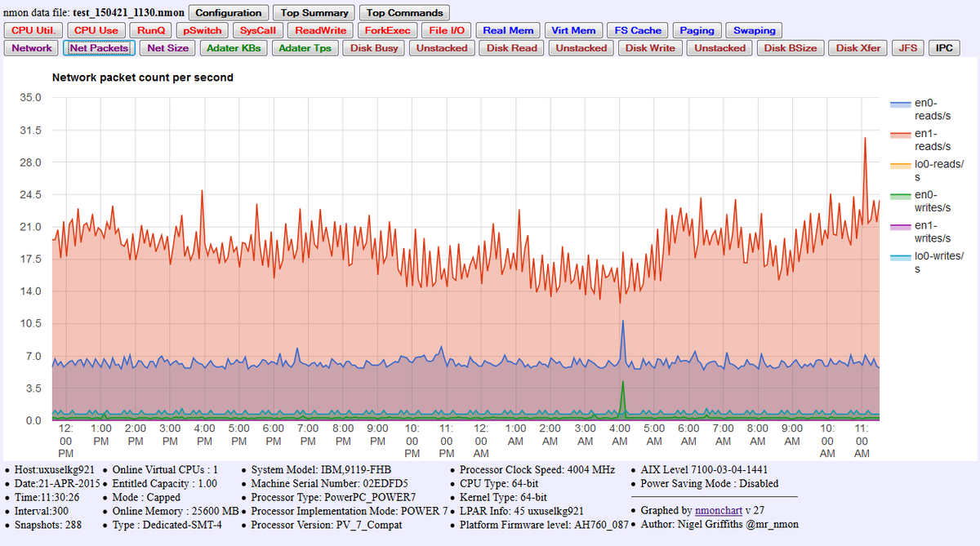Display the Swaping chart
980x546 pixels.
pos(754,30)
